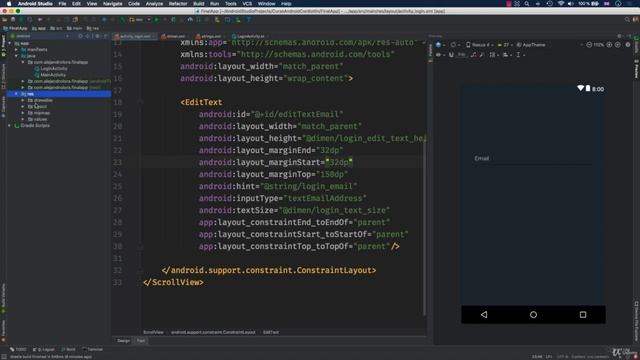This screenshot has height=360, width=640.
Task: Expand the values folder
Action: point(23,119)
